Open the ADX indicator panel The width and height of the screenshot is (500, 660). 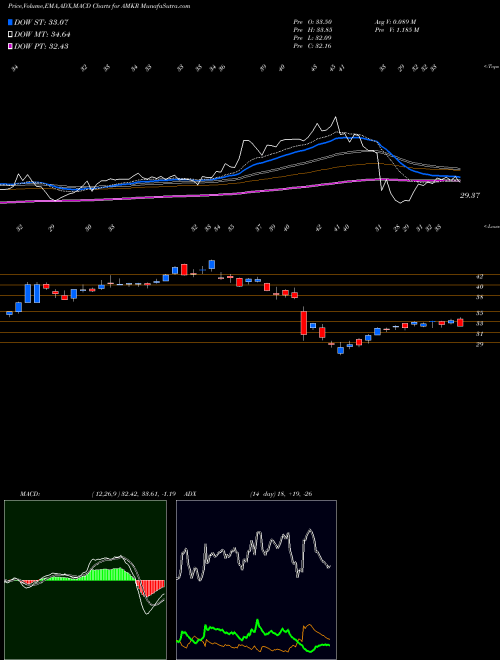click(x=256, y=580)
